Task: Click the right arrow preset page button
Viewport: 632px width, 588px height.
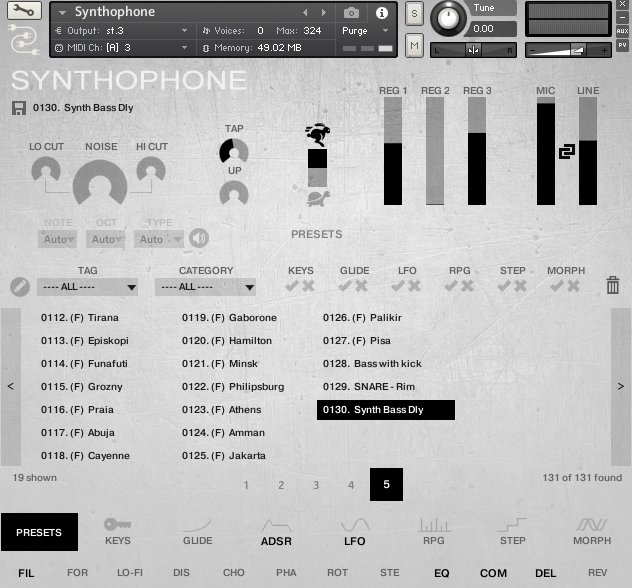Action: tap(621, 386)
